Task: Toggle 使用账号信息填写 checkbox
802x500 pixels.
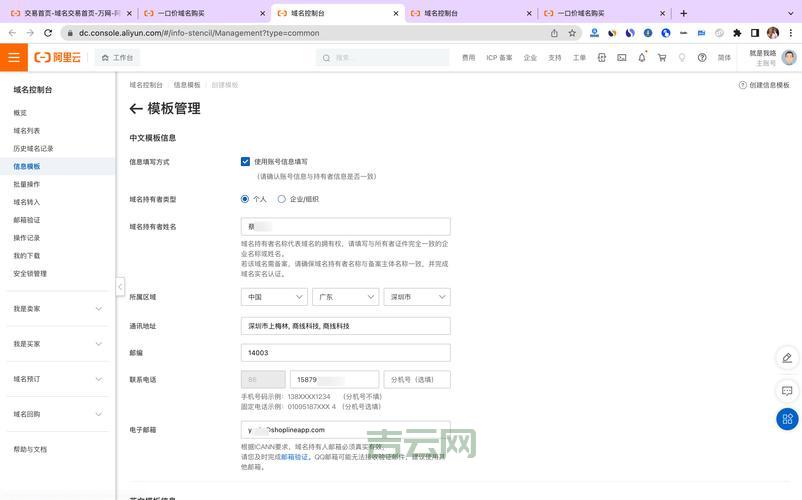Action: click(x=245, y=162)
